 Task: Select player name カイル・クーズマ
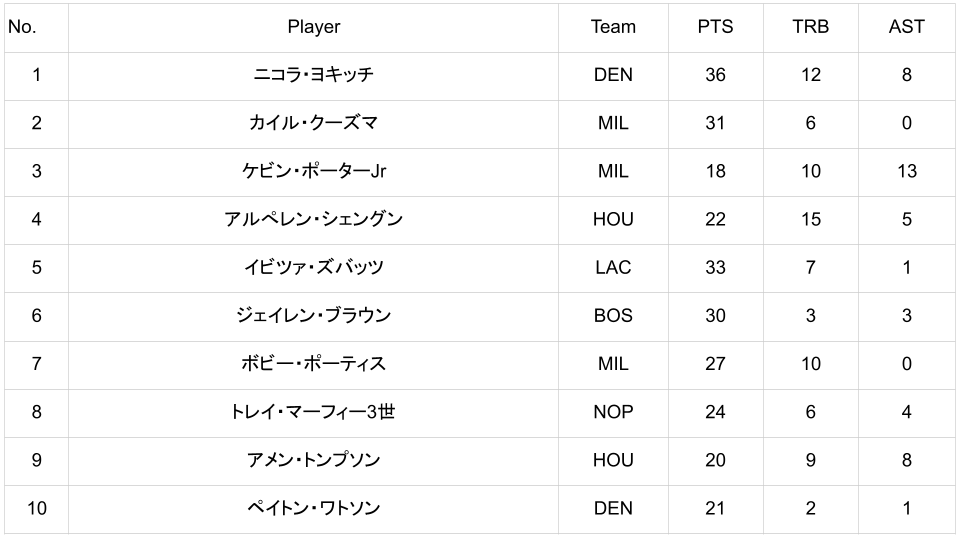(313, 123)
